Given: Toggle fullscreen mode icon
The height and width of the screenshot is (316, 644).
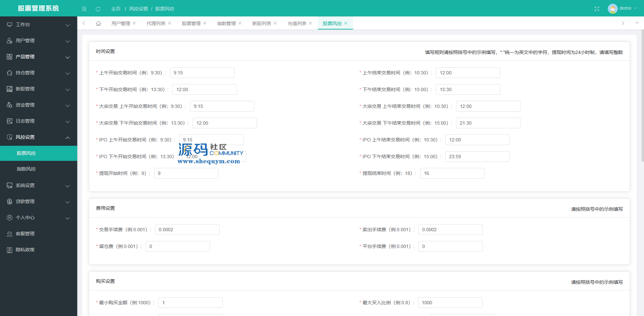Looking at the screenshot, I should (x=597, y=9).
